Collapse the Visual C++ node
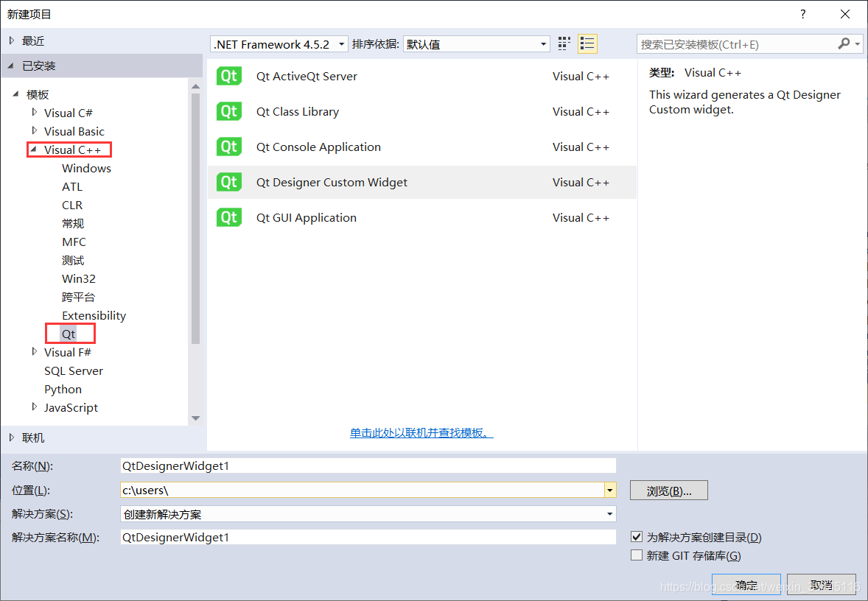This screenshot has height=601, width=868. pos(33,150)
